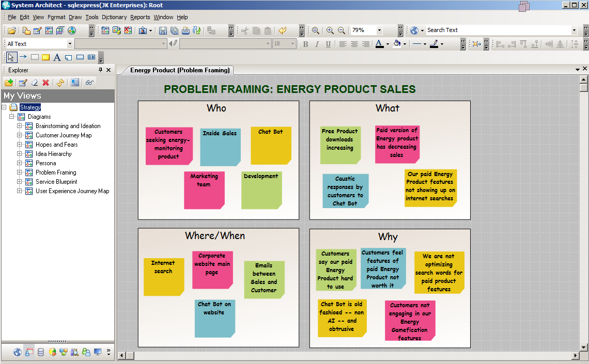The image size is (589, 364).
Task: Collapse the Diagrams tree node
Action: pyautogui.click(x=12, y=116)
